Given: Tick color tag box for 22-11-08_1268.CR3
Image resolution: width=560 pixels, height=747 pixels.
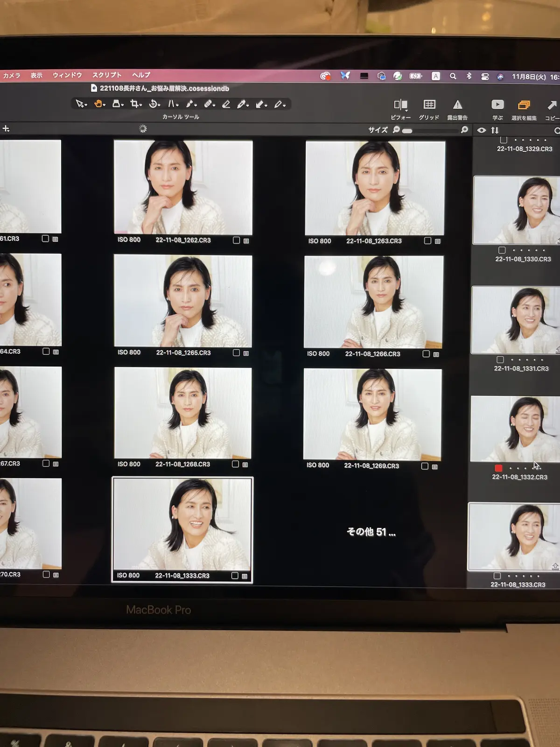Looking at the screenshot, I should tap(235, 464).
